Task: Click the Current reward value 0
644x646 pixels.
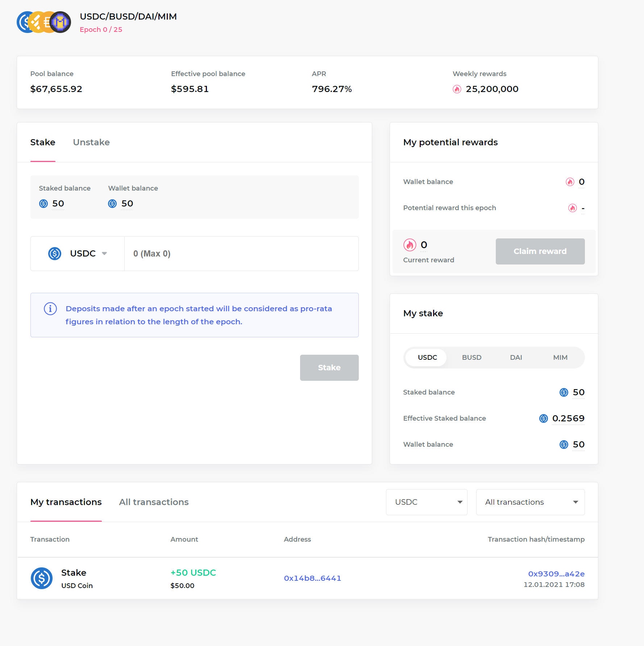Action: click(424, 245)
